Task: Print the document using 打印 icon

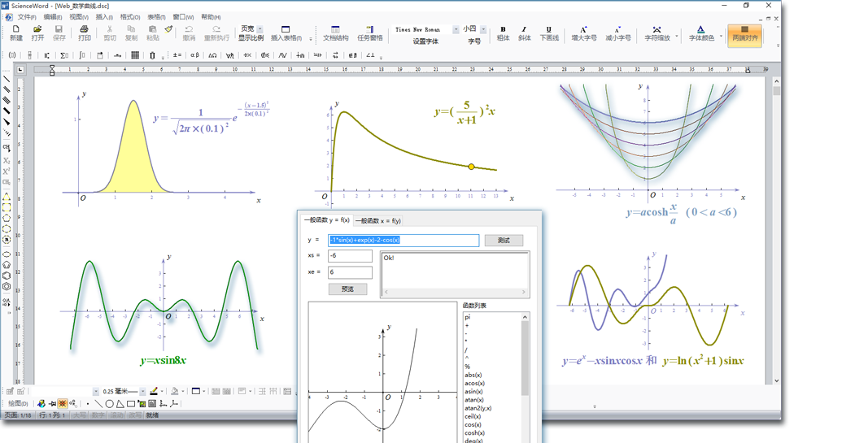Action: pyautogui.click(x=84, y=33)
